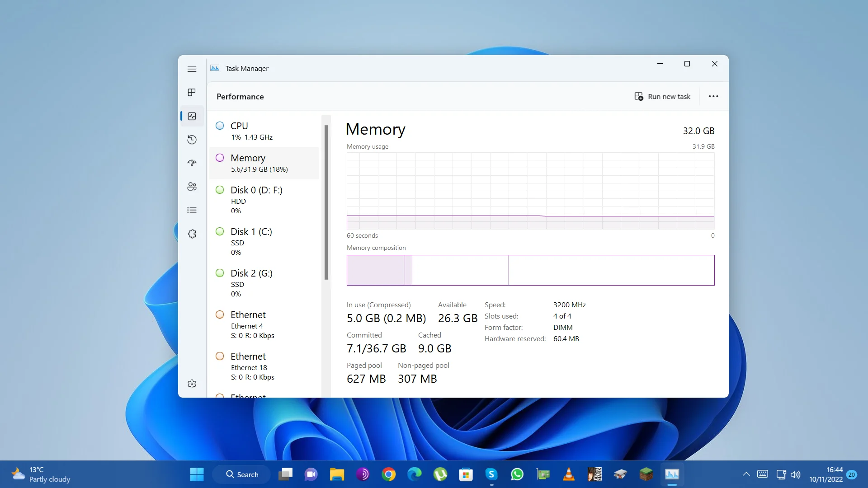
Task: Click the performance list scrollbar thumb
Action: 326,202
